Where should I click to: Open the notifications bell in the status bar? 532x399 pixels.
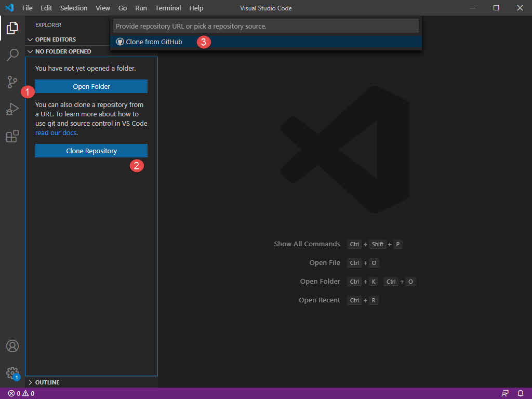tap(521, 393)
